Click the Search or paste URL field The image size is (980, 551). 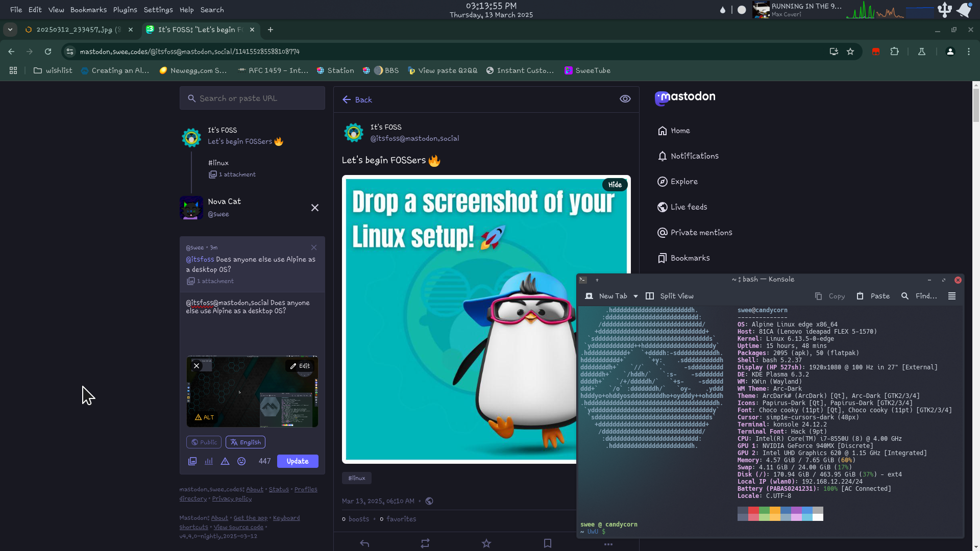tap(252, 98)
